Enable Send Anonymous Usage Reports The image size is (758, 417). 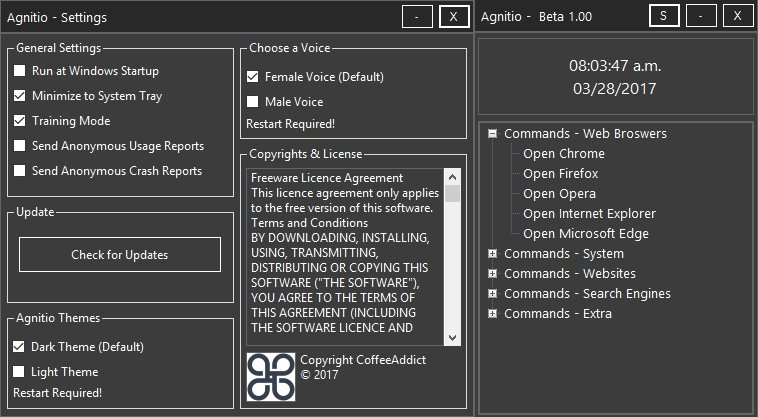(x=19, y=146)
